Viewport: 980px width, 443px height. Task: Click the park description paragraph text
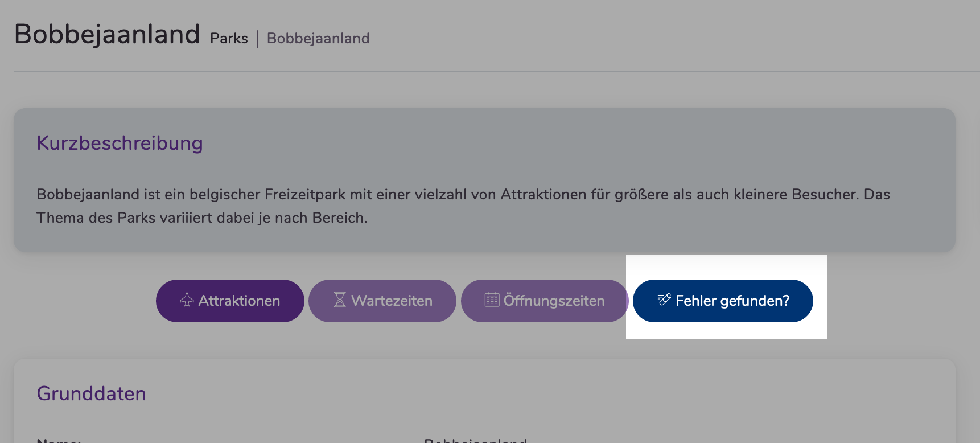(x=463, y=206)
